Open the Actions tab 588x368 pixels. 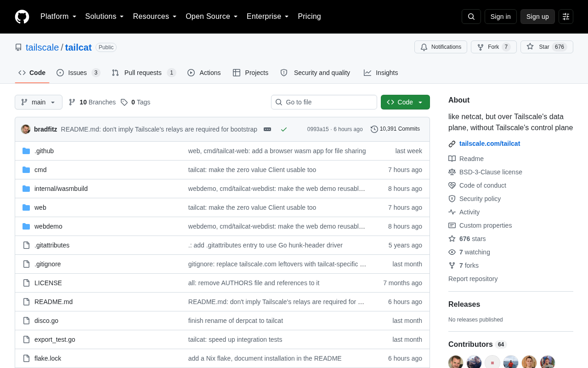[x=204, y=73]
